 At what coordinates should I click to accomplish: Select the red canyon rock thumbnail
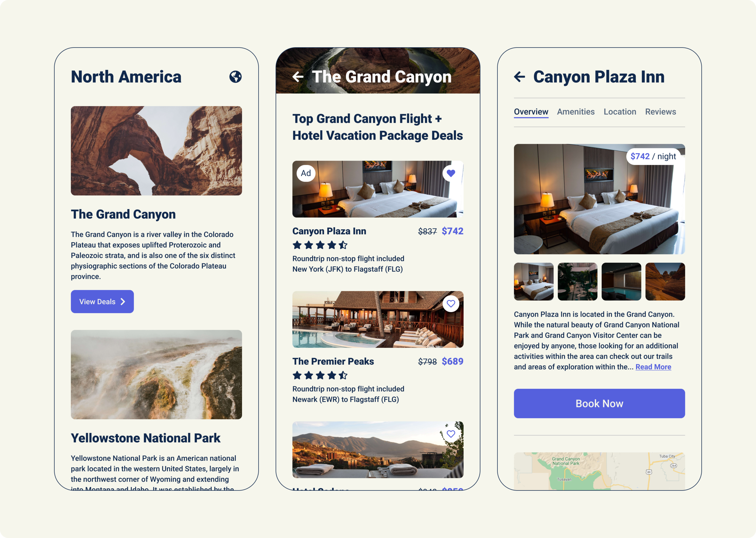point(665,282)
